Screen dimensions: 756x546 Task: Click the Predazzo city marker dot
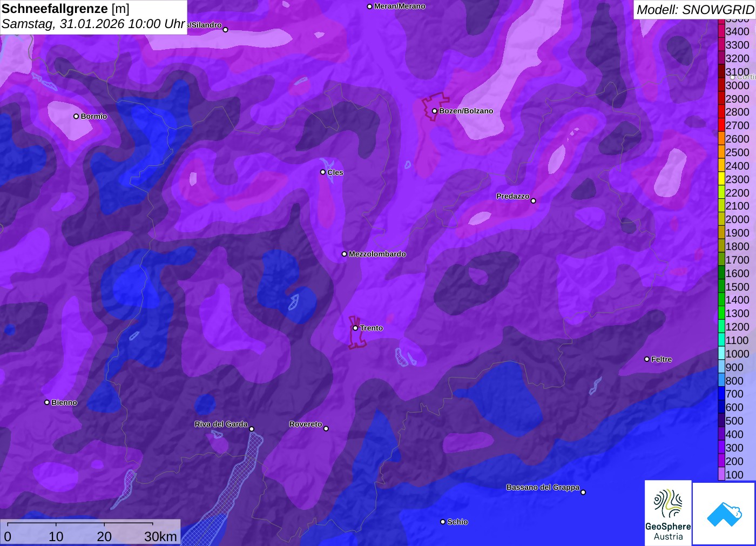(534, 201)
